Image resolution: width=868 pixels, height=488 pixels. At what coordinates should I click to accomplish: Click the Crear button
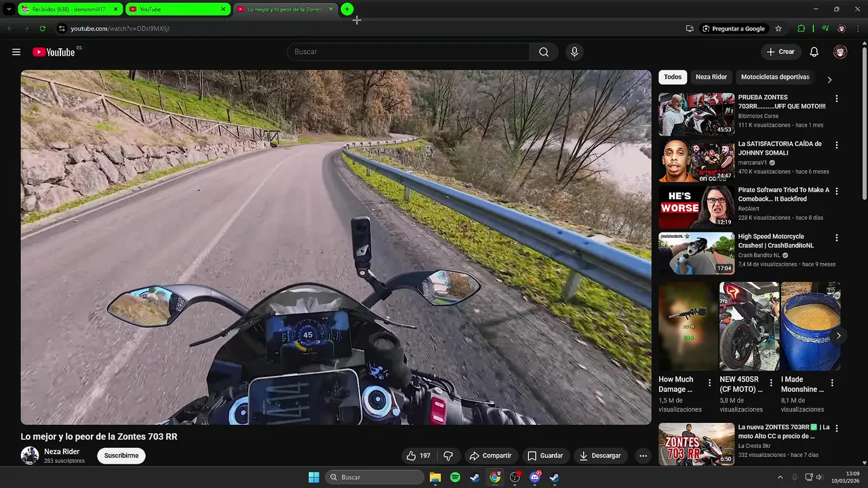point(781,52)
